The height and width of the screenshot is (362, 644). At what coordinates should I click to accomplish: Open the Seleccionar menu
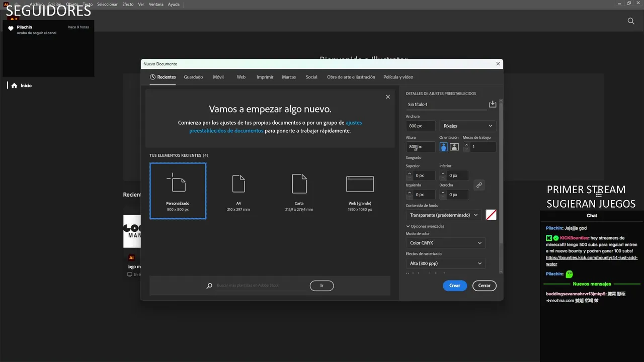coord(107,4)
